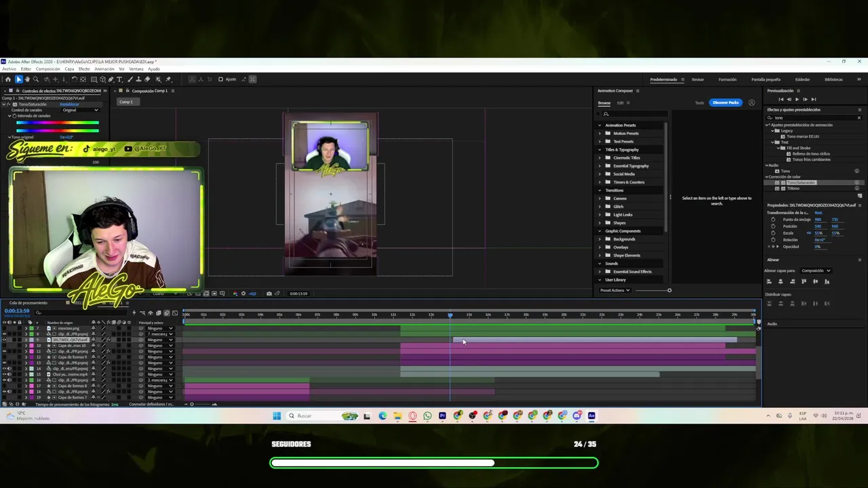The width and height of the screenshot is (868, 488).
Task: Toggle the Escala stopwatch in Propiedades
Action: [773, 233]
